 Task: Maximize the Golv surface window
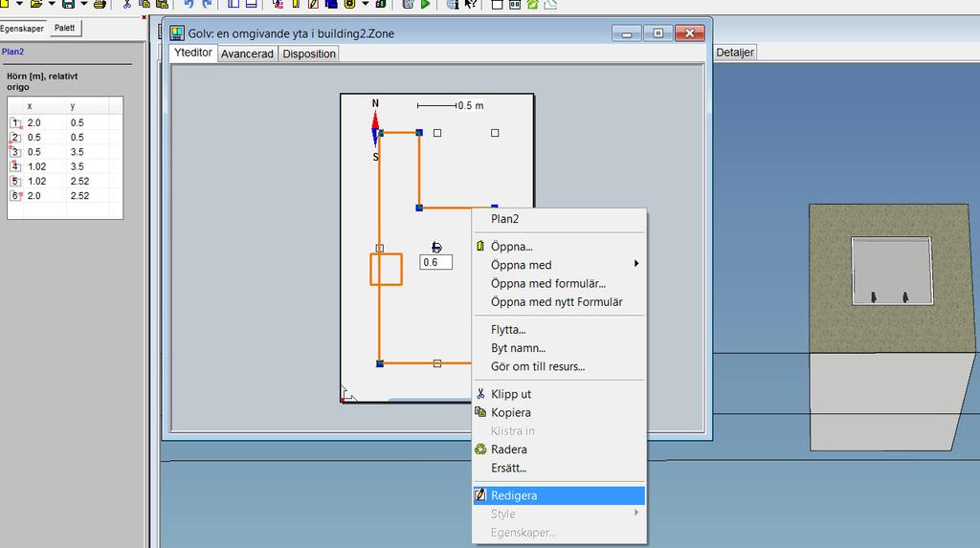658,33
